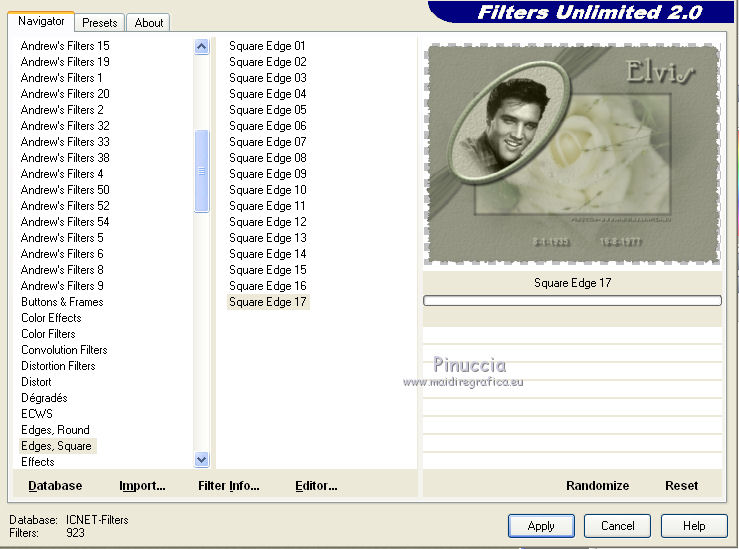Image resolution: width=739 pixels, height=549 pixels.
Task: Select Andrew's Filters 33 category
Action: (x=65, y=142)
